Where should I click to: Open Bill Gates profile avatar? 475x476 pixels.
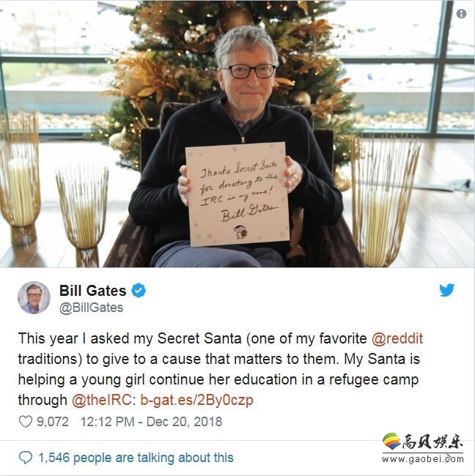pos(34,297)
